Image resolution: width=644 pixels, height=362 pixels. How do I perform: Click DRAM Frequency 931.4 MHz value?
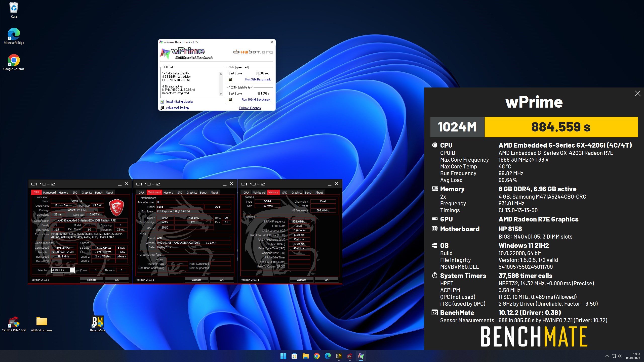[299, 221]
